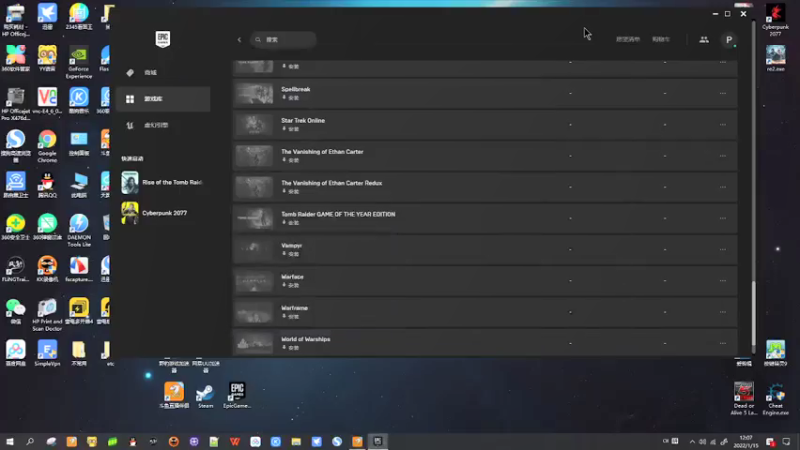Open the Store tag icon in sidebar
Image resolution: width=800 pixels, height=450 pixels.
pyautogui.click(x=130, y=72)
